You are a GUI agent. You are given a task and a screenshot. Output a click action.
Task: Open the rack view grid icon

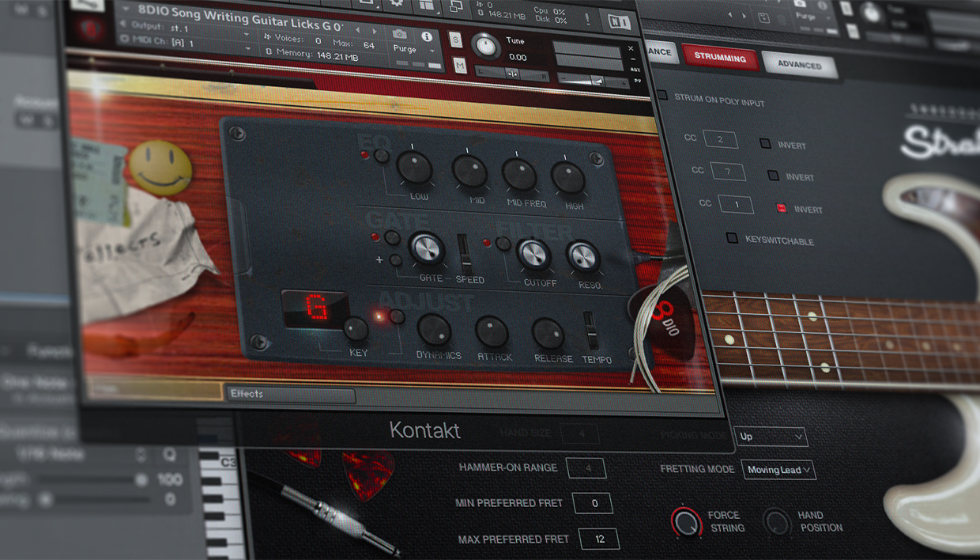(426, 5)
